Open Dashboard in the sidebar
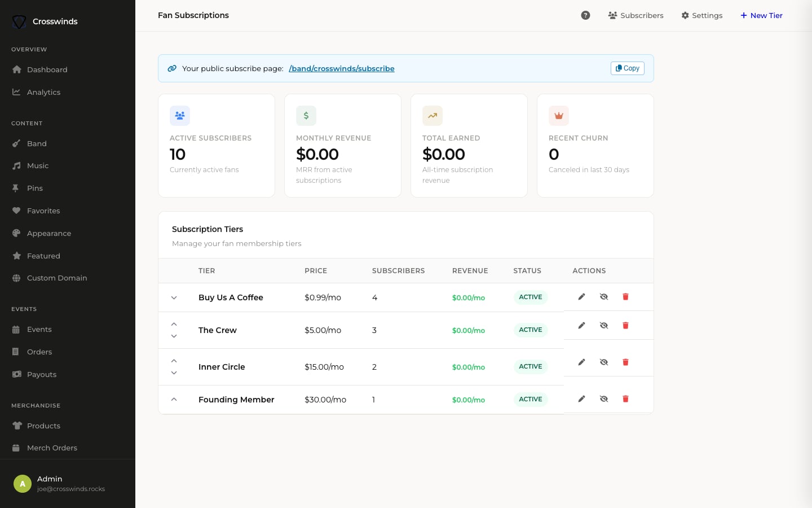Screen dimensions: 812x508 pyautogui.click(x=68, y=69)
